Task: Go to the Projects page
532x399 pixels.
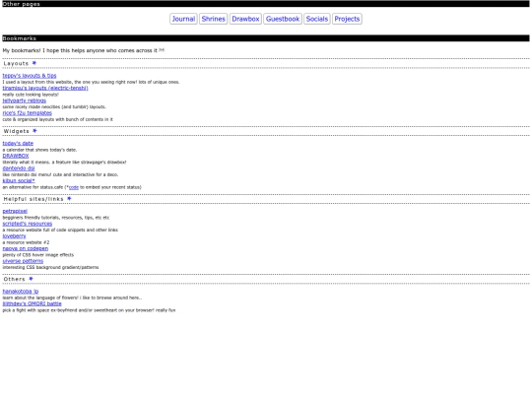Action: [x=347, y=19]
